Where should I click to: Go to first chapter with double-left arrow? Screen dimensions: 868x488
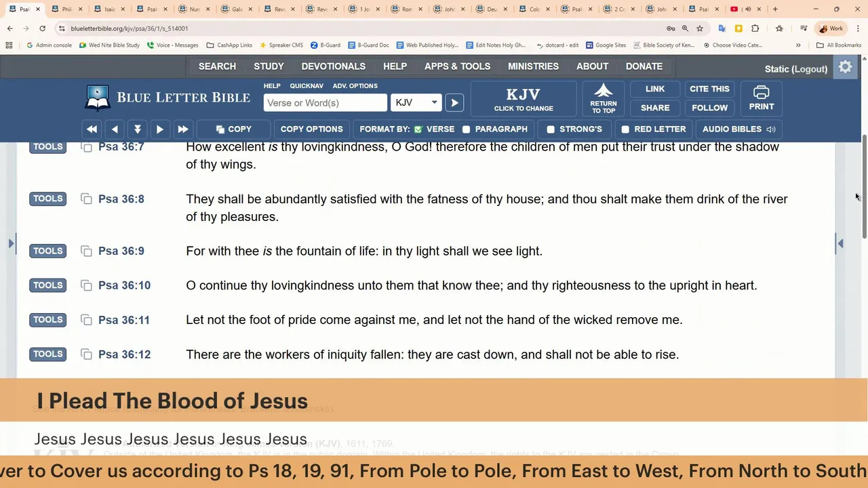[x=92, y=129]
